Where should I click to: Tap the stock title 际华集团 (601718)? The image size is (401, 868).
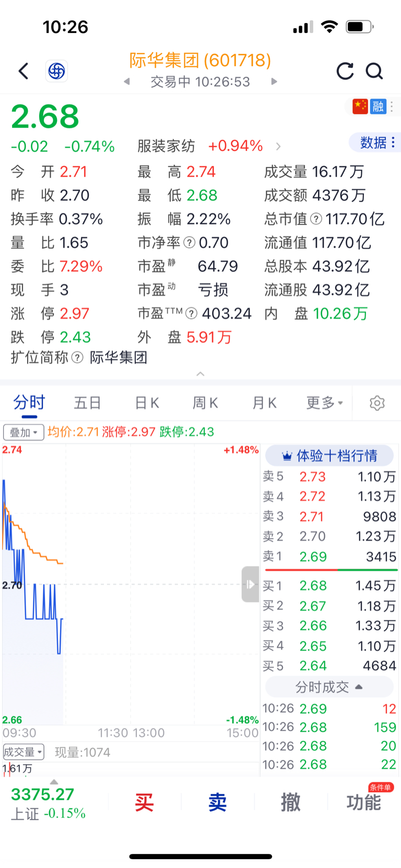tap(200, 61)
